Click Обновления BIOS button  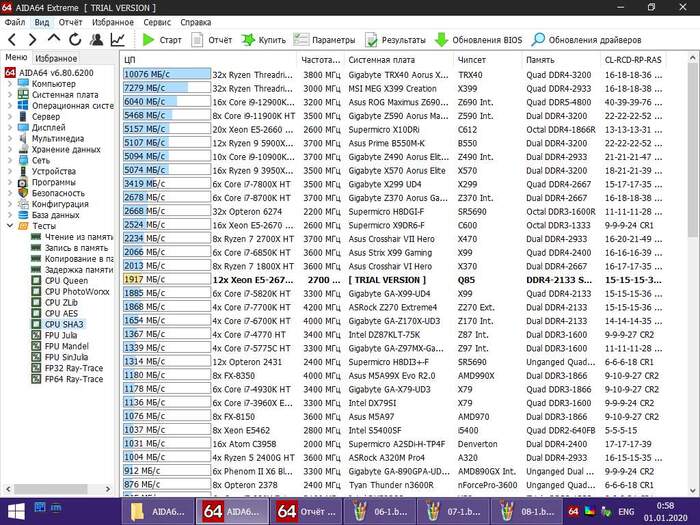pyautogui.click(x=478, y=40)
